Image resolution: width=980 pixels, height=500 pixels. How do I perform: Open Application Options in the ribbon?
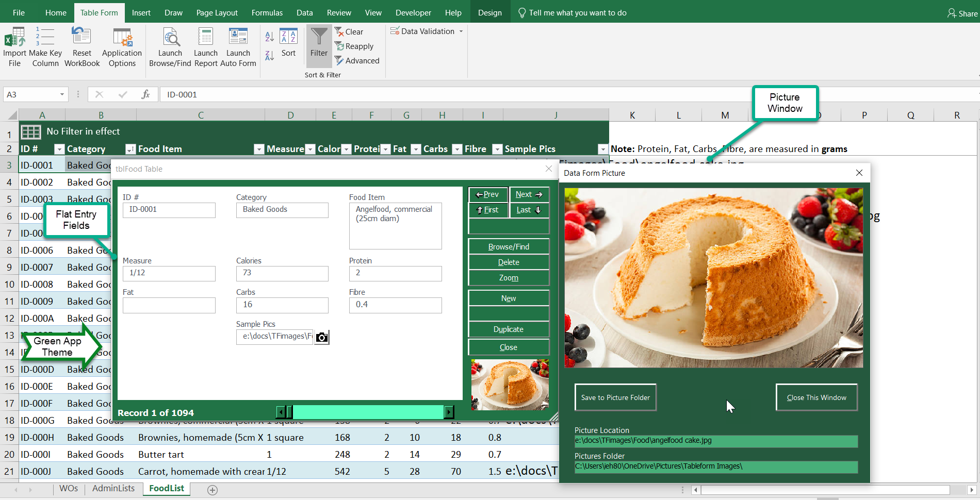coord(122,46)
